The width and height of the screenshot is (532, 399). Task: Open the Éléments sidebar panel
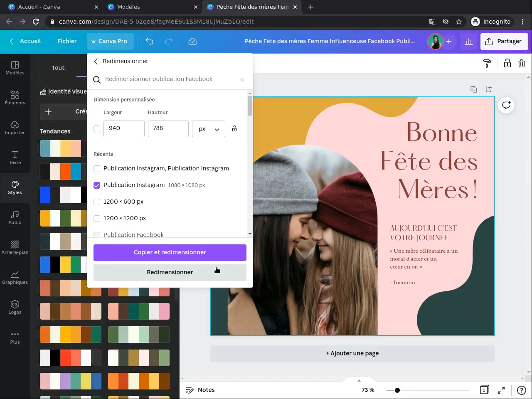[x=15, y=98]
